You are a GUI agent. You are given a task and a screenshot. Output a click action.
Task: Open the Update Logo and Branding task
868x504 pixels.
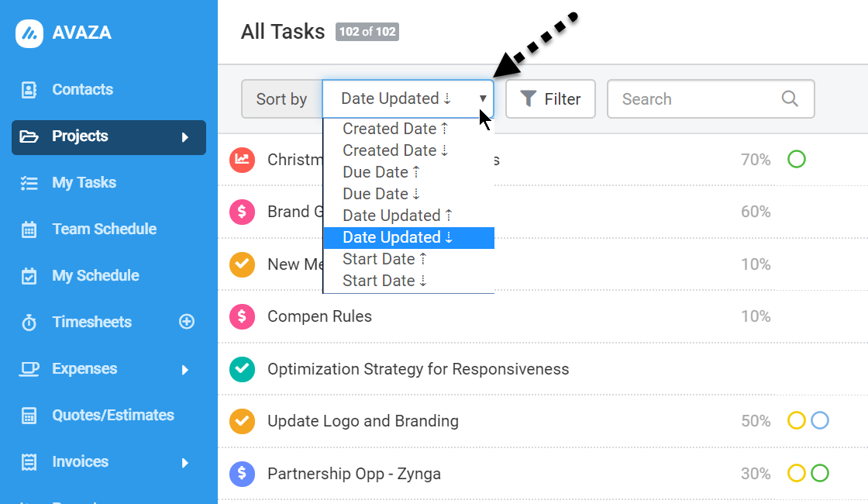tap(363, 422)
